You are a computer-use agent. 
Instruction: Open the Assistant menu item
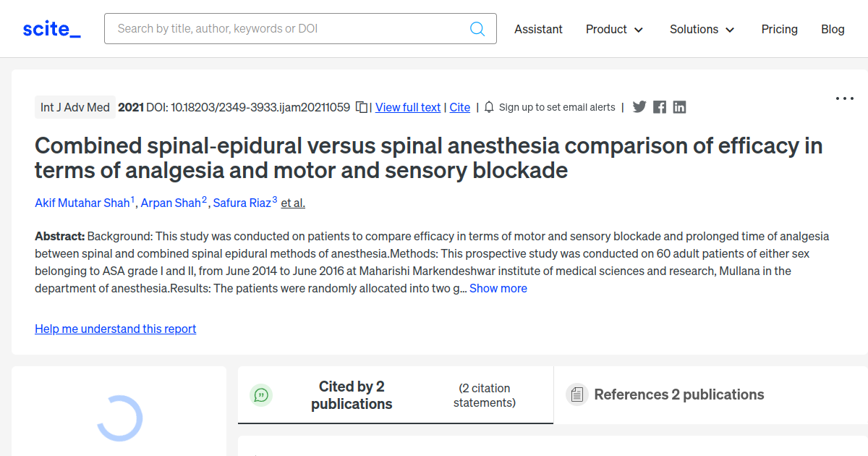538,29
